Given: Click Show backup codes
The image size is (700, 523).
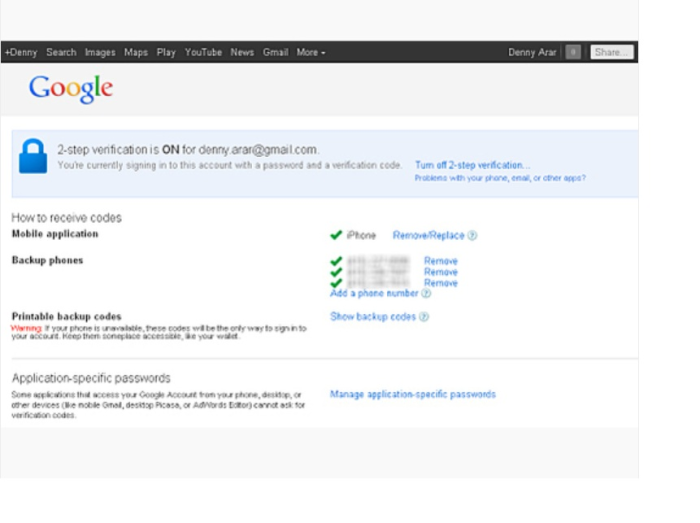Looking at the screenshot, I should pos(373,316).
